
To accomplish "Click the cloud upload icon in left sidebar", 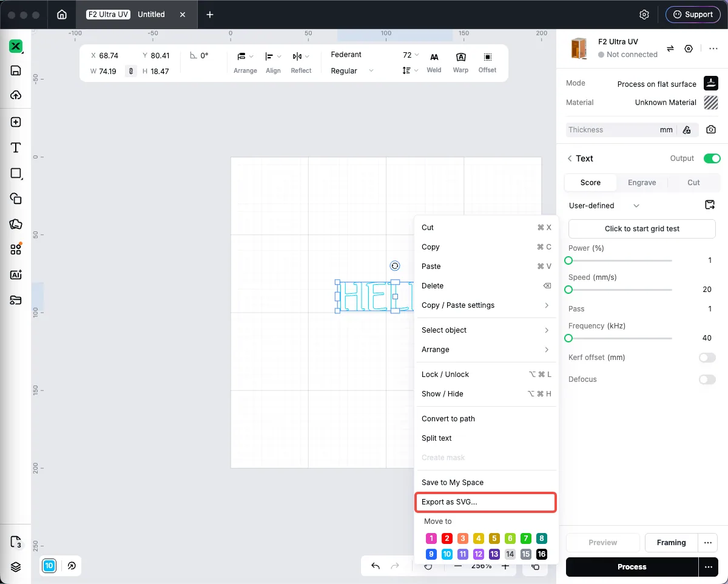I will coord(16,95).
